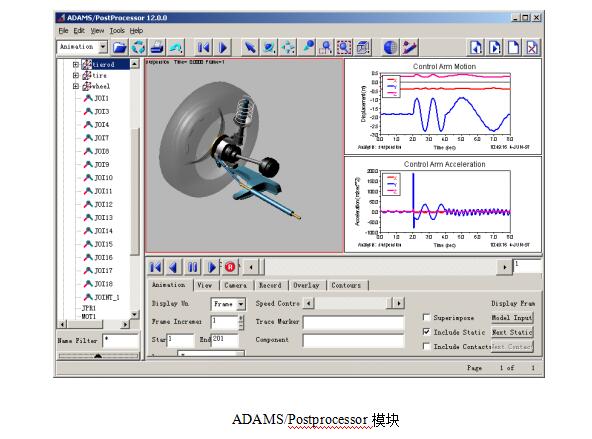Image resolution: width=592 pixels, height=439 pixels.
Task: Enable Include Contacts checkbox
Action: click(427, 346)
